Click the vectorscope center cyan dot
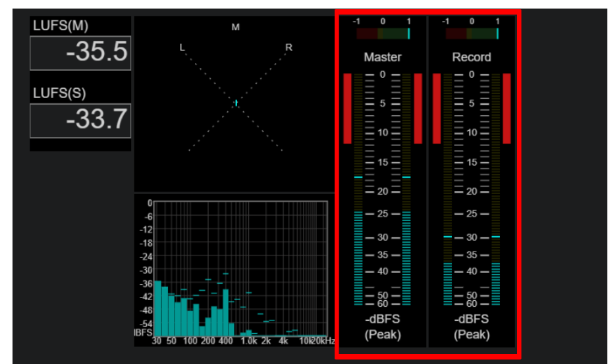 (236, 103)
